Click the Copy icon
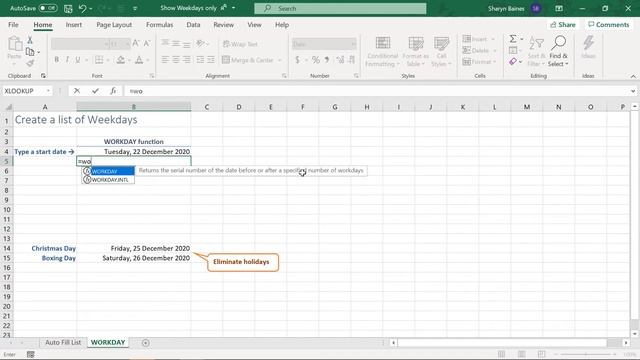This screenshot has width=640, height=360. coord(30,52)
